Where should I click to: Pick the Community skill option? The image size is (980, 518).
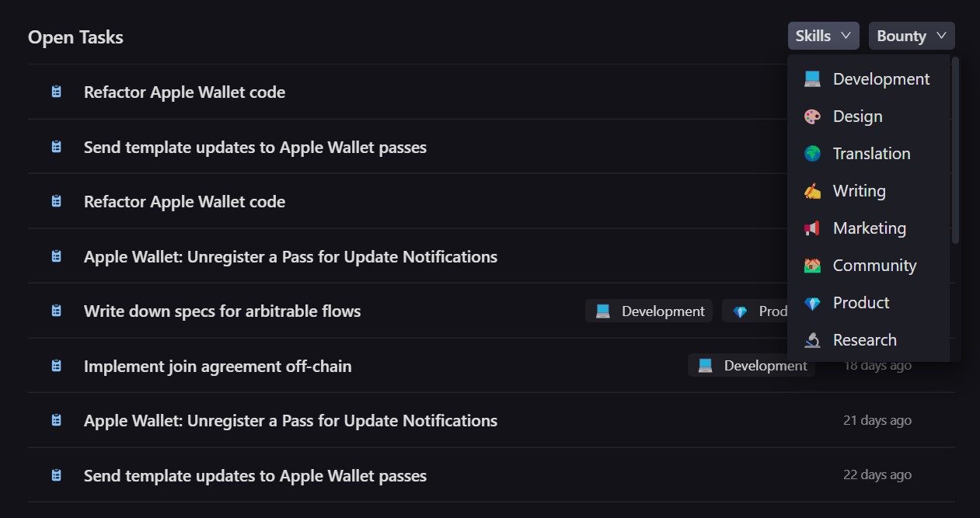click(x=874, y=266)
